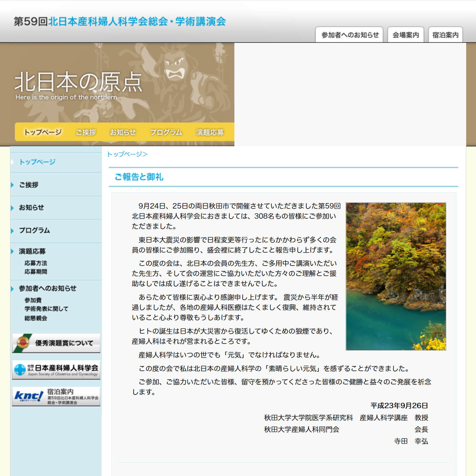Screen dimensions: 476x476
Task: Click the 優秀演題賞について medal banner
Action: tap(56, 343)
